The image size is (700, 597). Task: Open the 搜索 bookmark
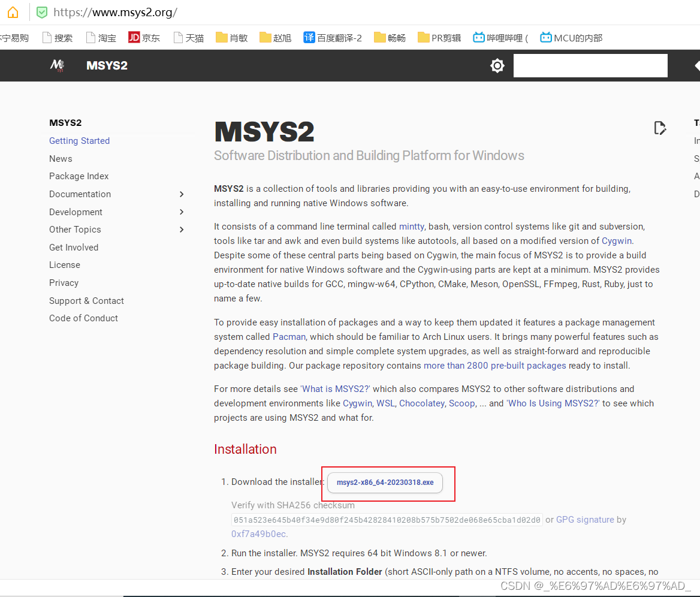pyautogui.click(x=57, y=38)
